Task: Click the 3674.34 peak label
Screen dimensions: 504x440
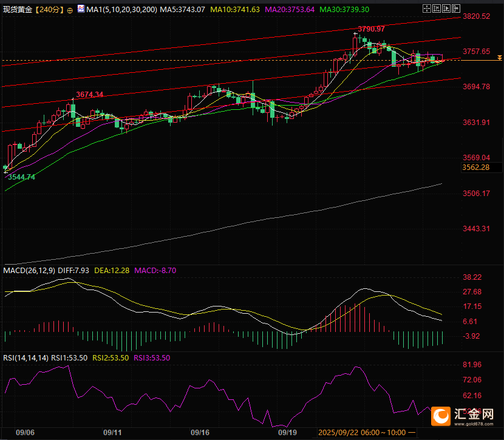Action: [90, 95]
